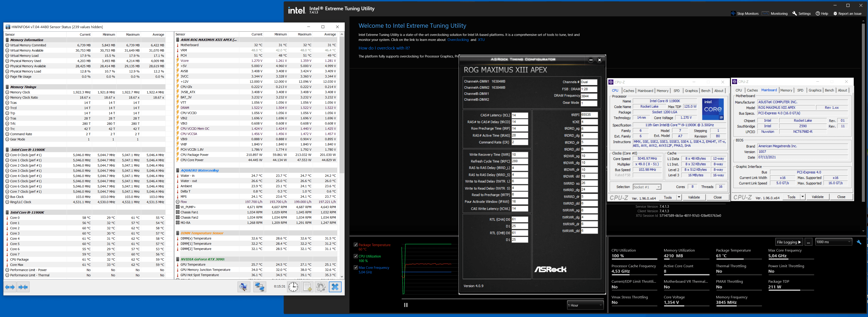Click the DIMM Temperature Sensor group icon
This screenshot has height=317, width=868.
178,233
